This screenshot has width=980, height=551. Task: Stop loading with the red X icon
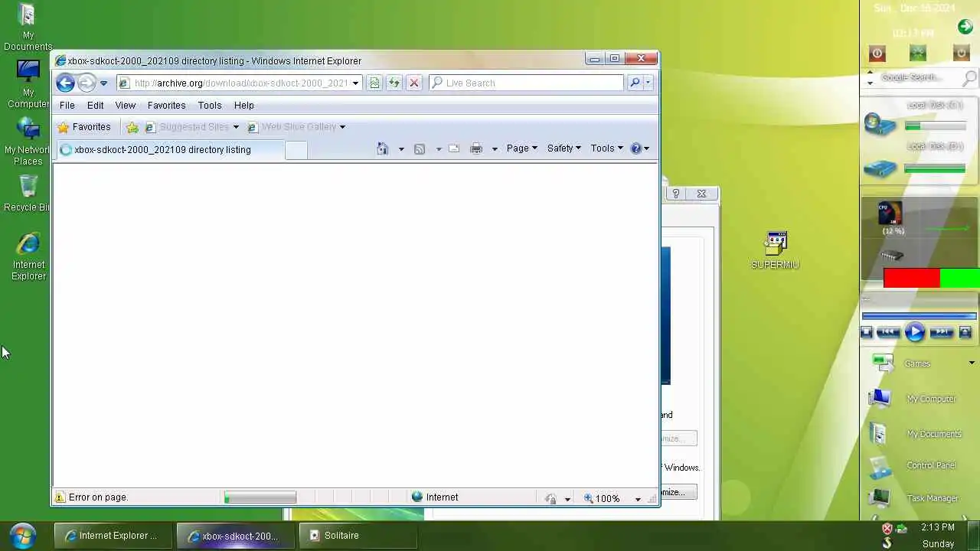[x=414, y=83]
